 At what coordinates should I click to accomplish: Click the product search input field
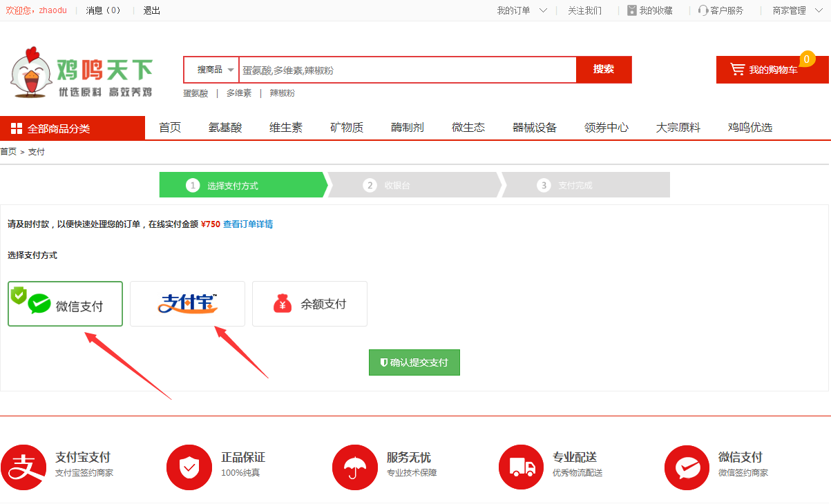(x=408, y=70)
